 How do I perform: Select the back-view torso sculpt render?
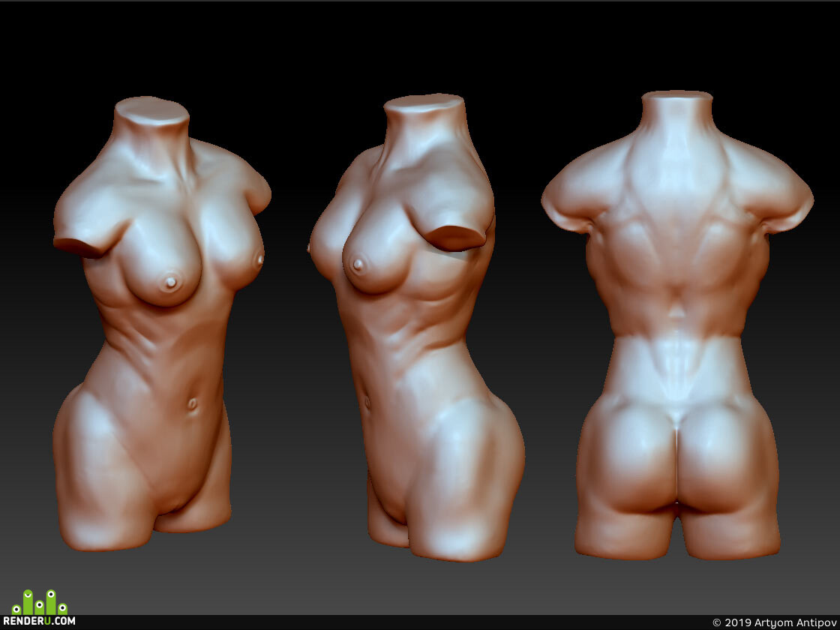[677, 325]
